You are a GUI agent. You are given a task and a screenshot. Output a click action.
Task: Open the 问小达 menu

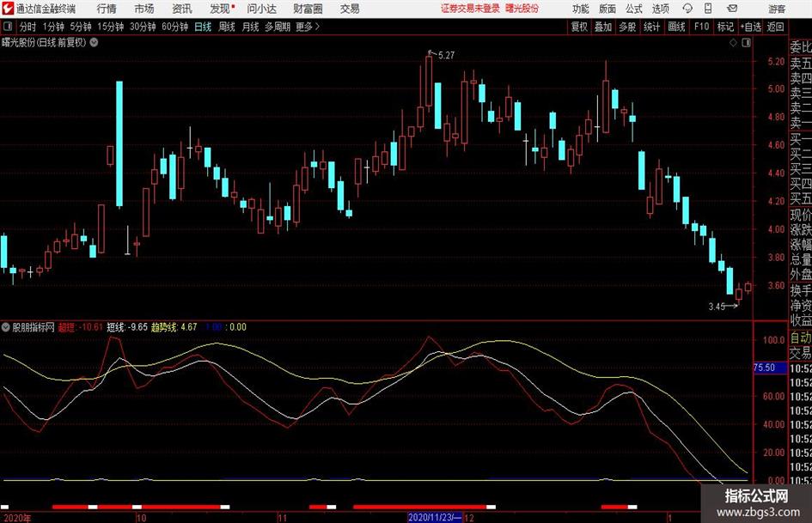pos(261,9)
